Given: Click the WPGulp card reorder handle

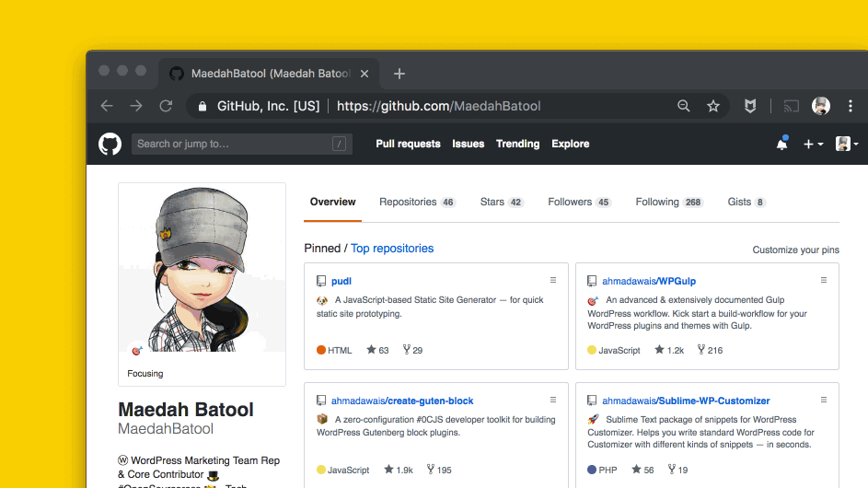Looking at the screenshot, I should (824, 280).
